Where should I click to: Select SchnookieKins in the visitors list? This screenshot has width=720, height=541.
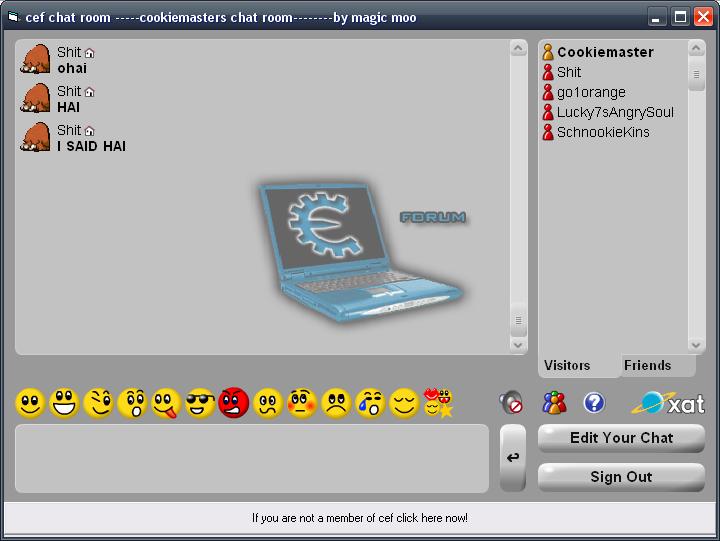click(596, 132)
